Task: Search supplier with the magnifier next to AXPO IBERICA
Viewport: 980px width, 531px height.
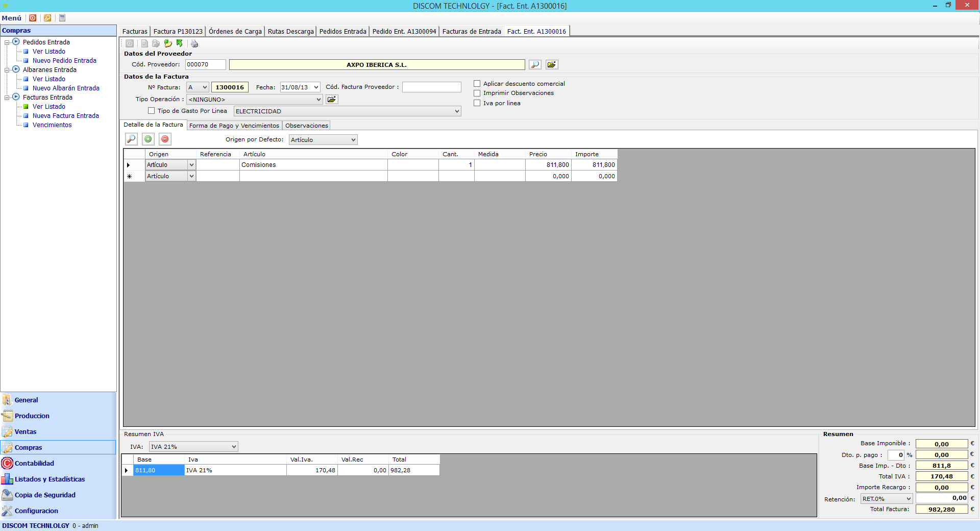Action: (534, 65)
